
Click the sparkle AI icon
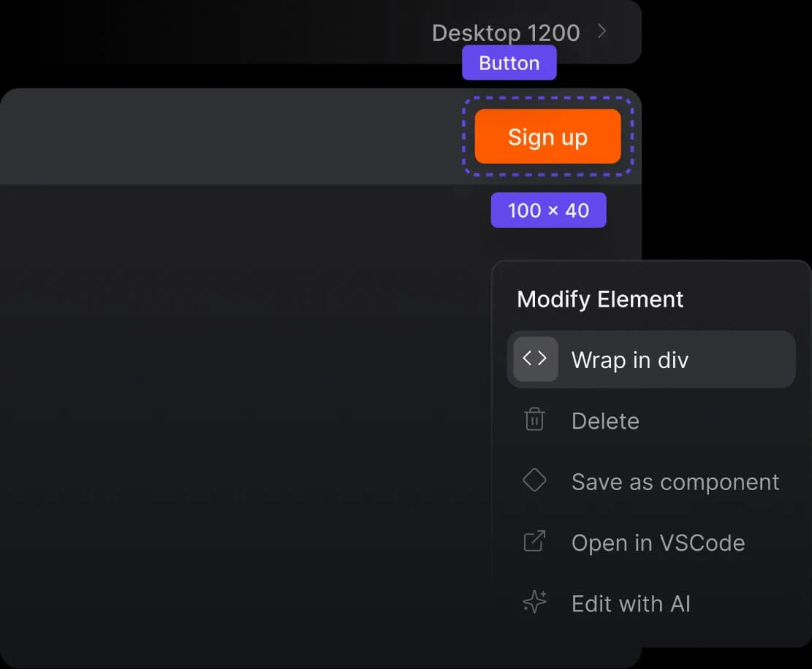click(534, 603)
